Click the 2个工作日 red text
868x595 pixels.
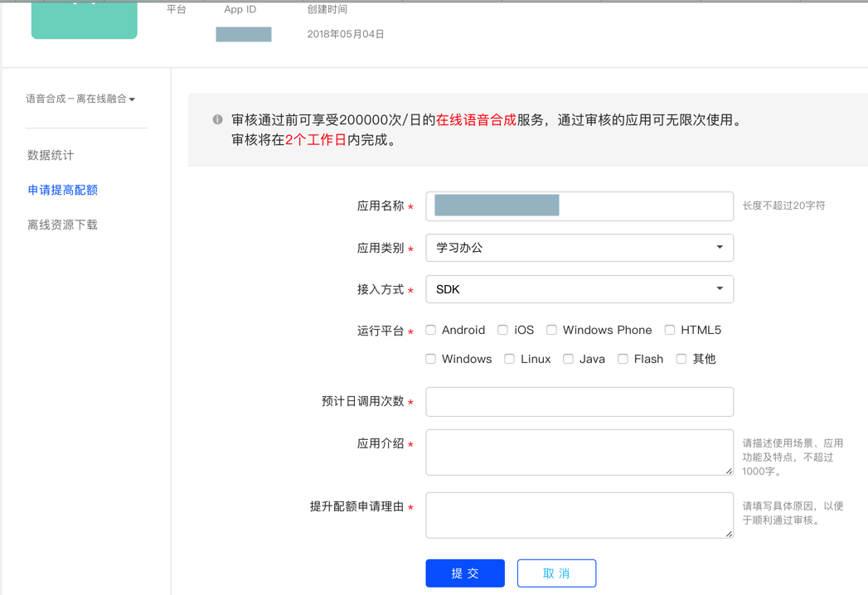pyautogui.click(x=316, y=140)
